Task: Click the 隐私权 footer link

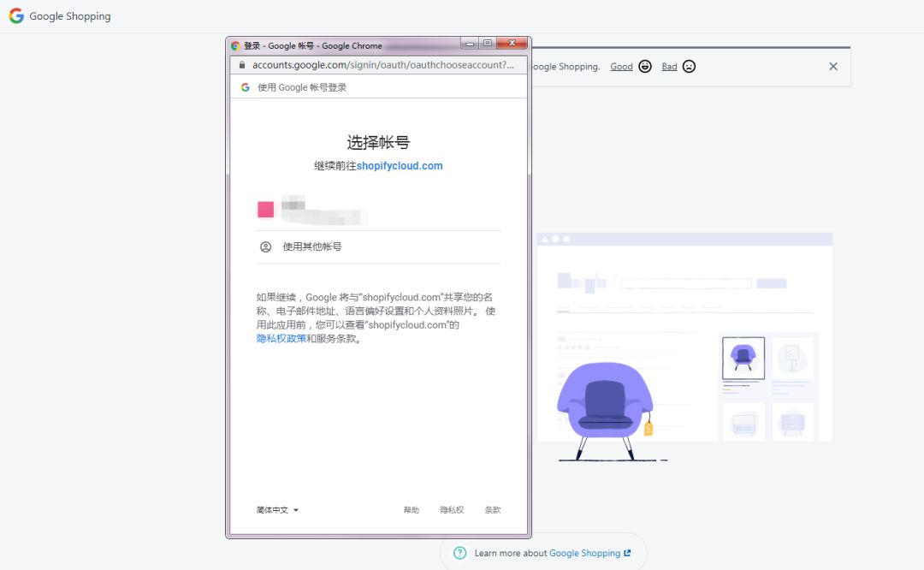Action: coord(452,510)
